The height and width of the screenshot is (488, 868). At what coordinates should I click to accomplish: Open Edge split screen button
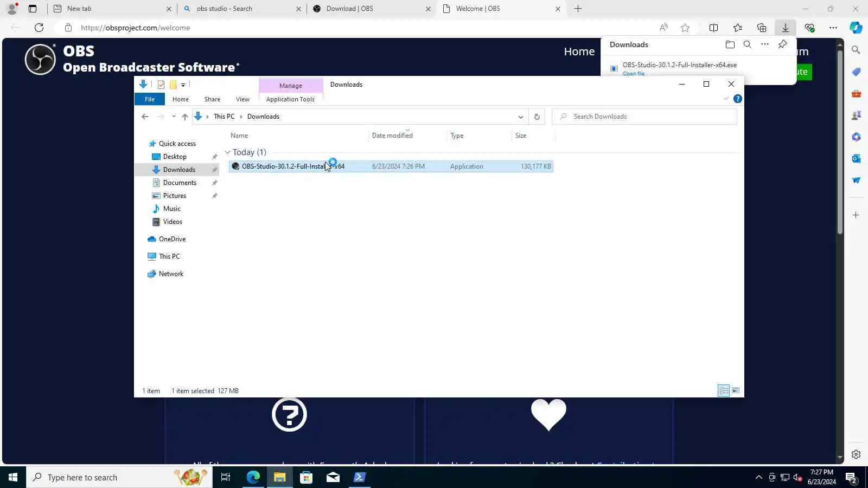(x=713, y=28)
